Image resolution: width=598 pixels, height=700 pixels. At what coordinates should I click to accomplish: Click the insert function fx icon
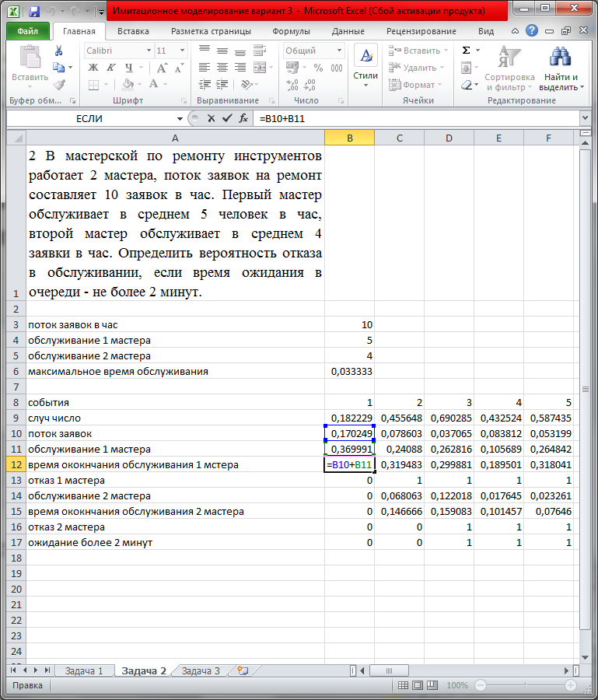pyautogui.click(x=243, y=118)
